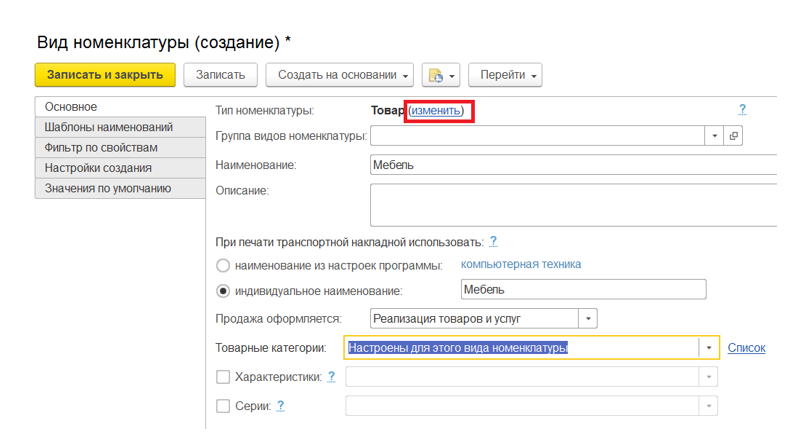
Task: Switch to Шаблоны наименований tab
Action: 108,127
